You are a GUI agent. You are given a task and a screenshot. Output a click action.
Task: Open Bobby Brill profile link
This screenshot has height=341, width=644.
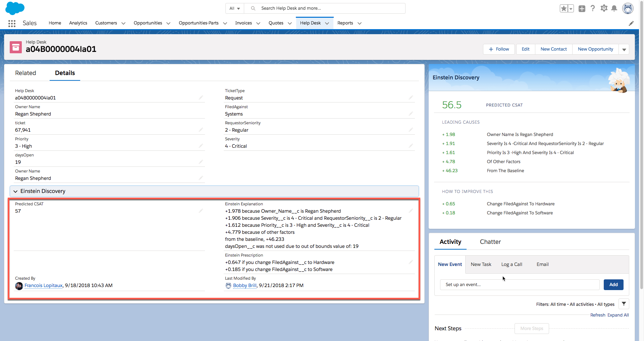(245, 286)
